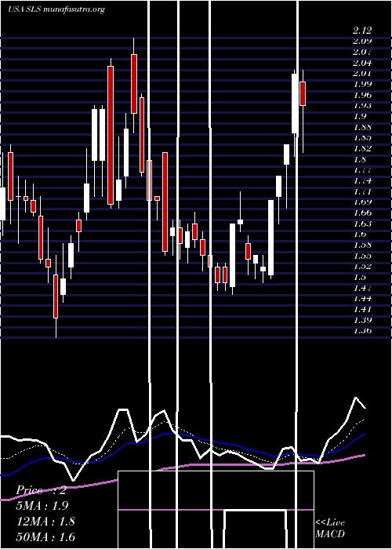Click the '5MA : 1.9' readout
392x549 pixels.
click(x=42, y=506)
